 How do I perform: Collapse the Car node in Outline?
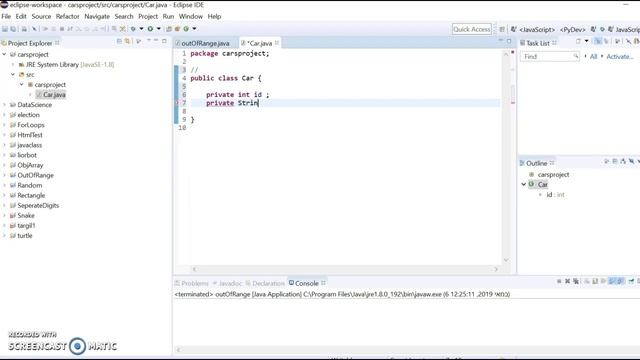(x=523, y=184)
